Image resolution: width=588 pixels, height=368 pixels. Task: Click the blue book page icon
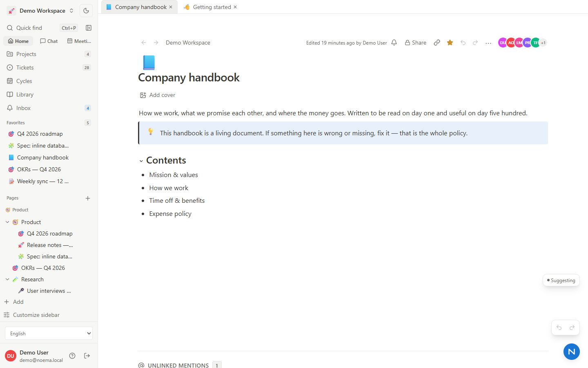pyautogui.click(x=149, y=63)
